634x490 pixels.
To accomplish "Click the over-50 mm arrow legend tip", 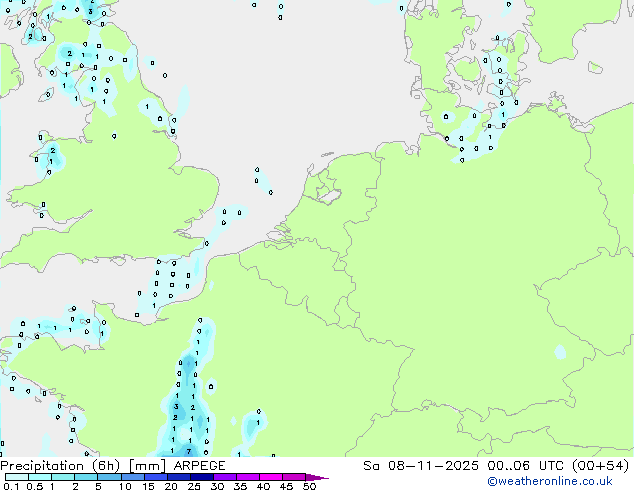I will [317, 477].
